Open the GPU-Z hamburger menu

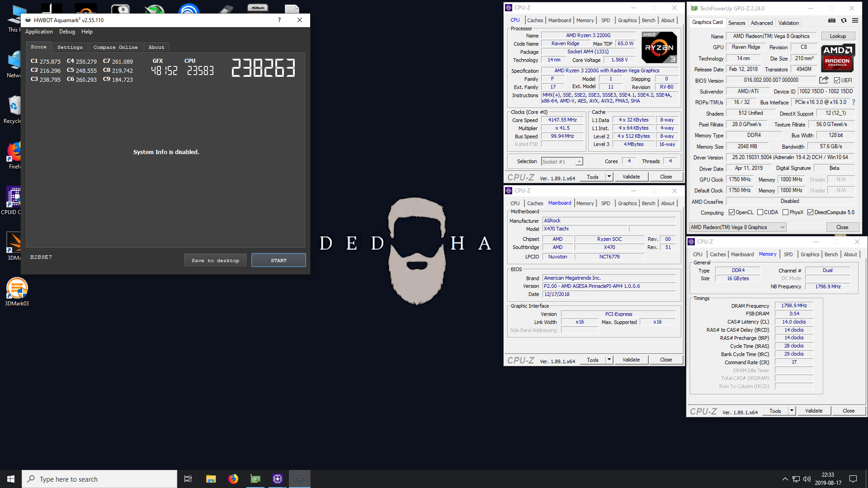(x=855, y=20)
